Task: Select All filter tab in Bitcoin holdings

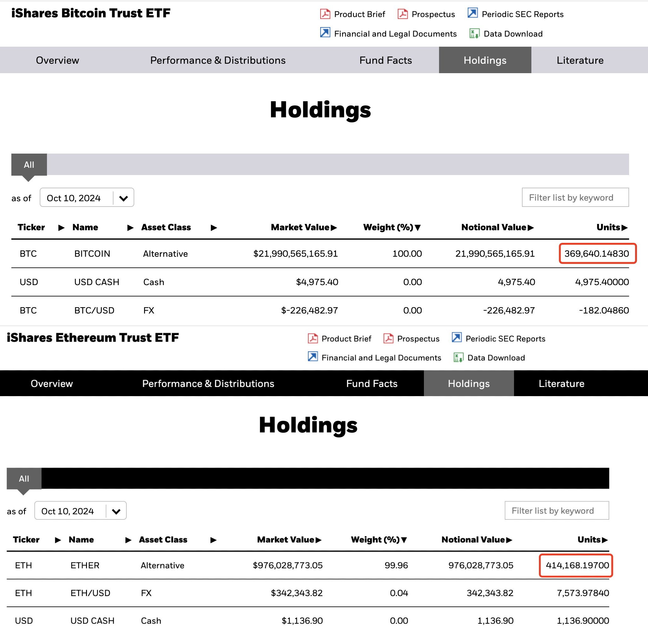Action: (x=29, y=165)
